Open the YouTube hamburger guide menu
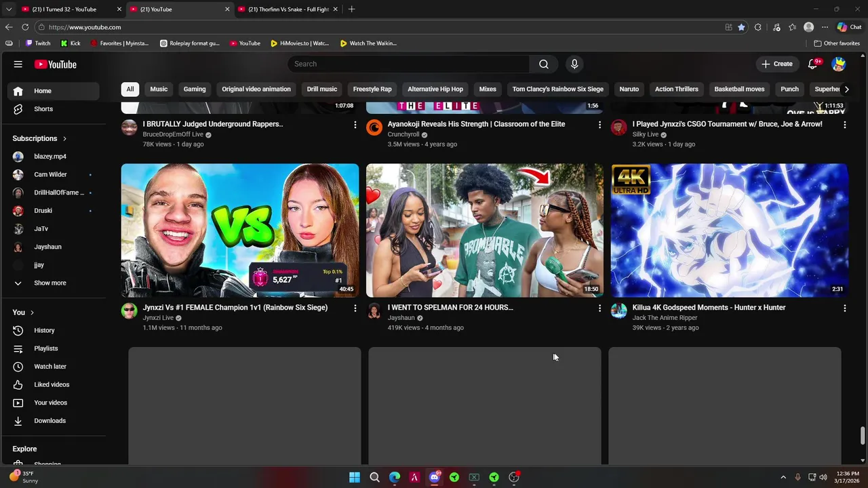868x488 pixels. click(18, 64)
